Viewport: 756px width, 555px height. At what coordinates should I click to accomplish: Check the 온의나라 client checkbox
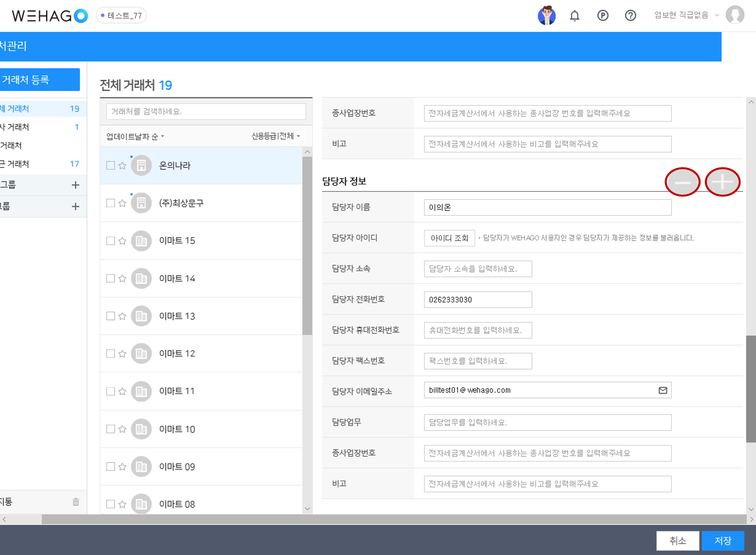point(111,166)
